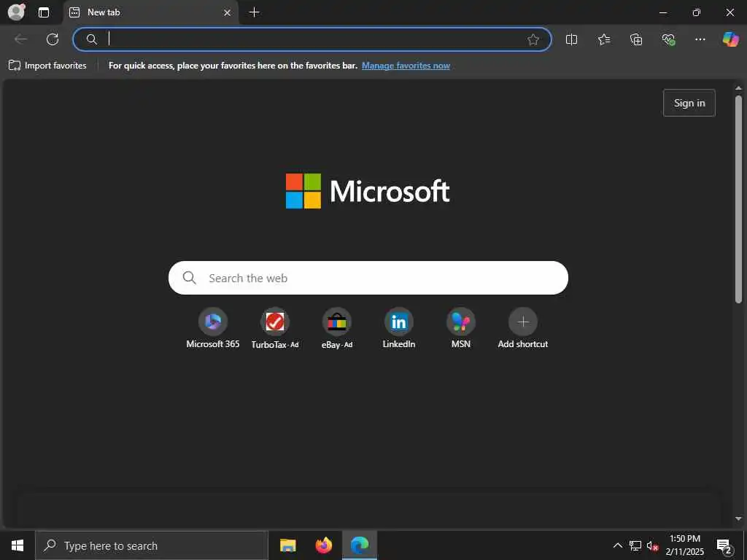
Task: Close the New tab tab
Action: coord(228,12)
